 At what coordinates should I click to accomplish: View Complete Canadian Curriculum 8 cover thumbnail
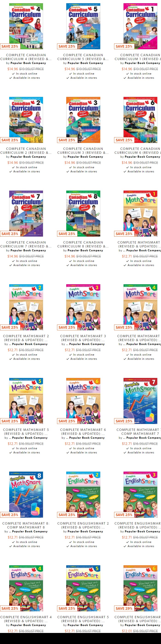click(83, 214)
